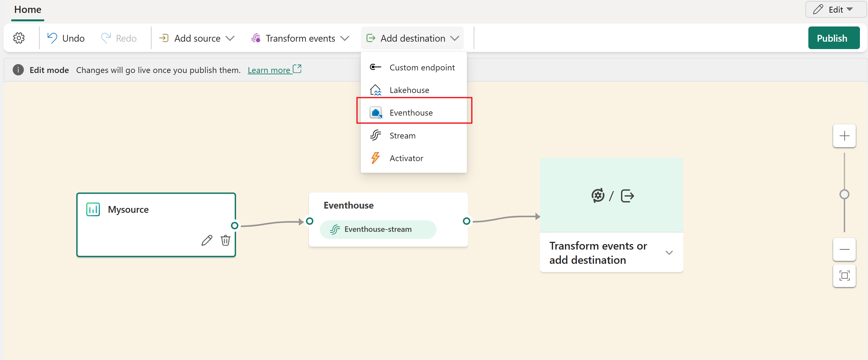The width and height of the screenshot is (868, 360).
Task: Click the pencil edit icon on Mysource
Action: (207, 240)
